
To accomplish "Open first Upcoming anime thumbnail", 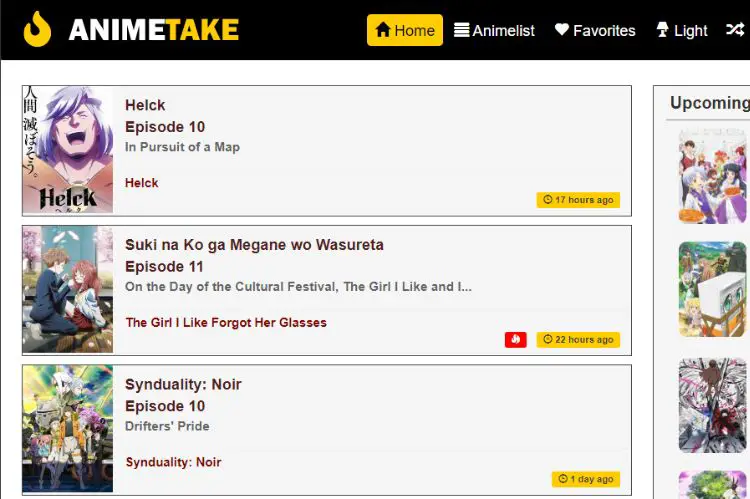I will coord(712,176).
